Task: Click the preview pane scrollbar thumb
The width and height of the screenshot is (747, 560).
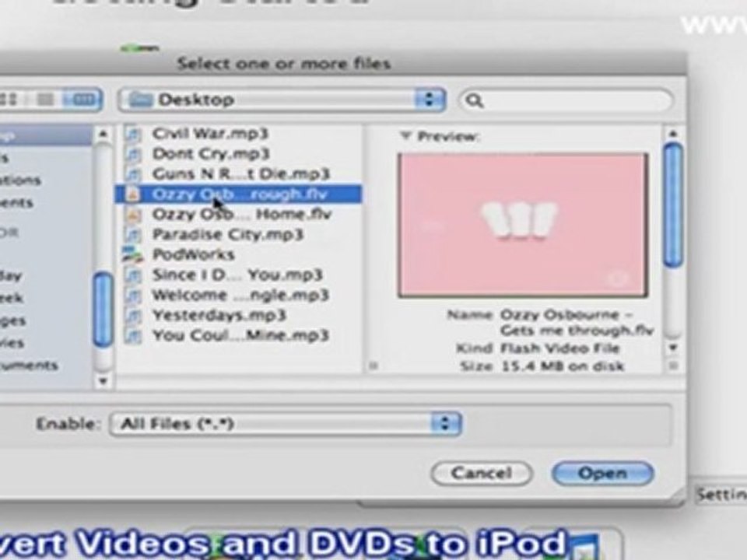Action: (672, 205)
